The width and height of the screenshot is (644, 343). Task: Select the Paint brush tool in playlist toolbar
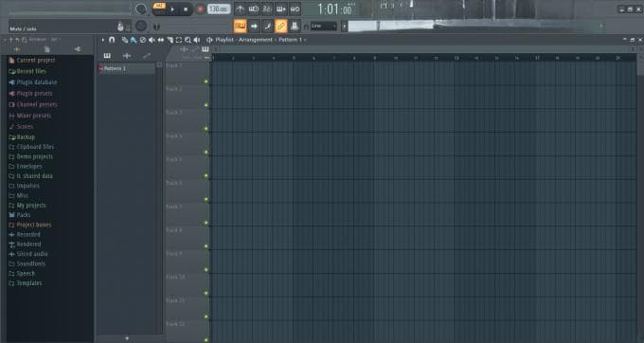[134, 40]
